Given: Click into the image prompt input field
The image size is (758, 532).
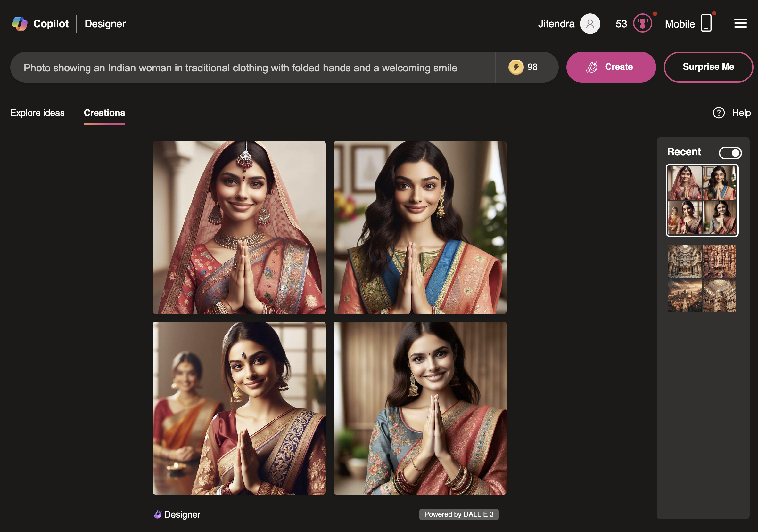Looking at the screenshot, I should tap(252, 67).
